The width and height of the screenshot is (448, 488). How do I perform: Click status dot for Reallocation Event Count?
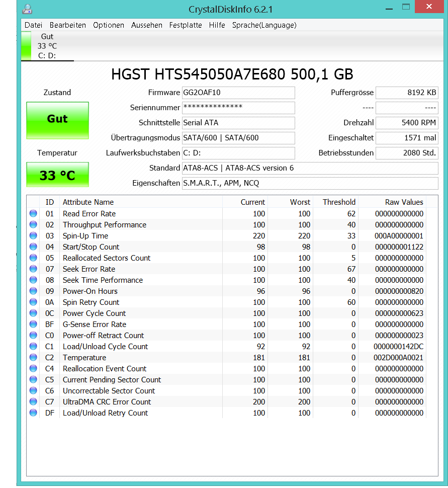coord(33,368)
